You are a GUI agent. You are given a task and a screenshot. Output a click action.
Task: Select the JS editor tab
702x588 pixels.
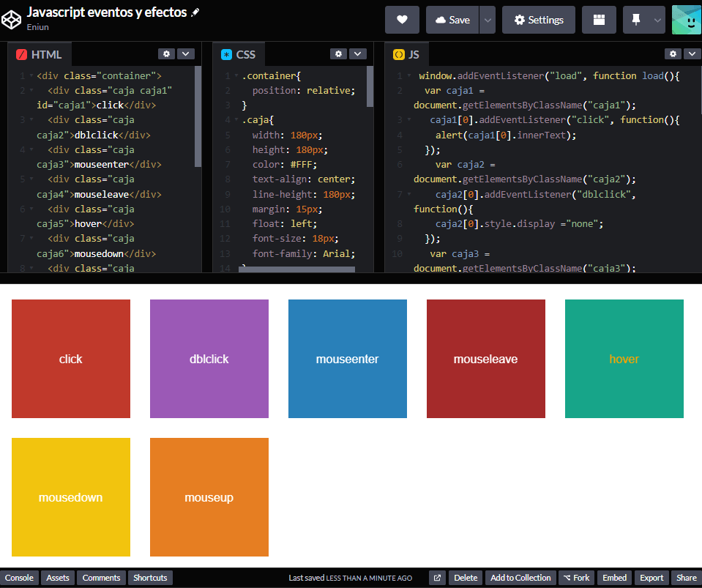(x=406, y=55)
